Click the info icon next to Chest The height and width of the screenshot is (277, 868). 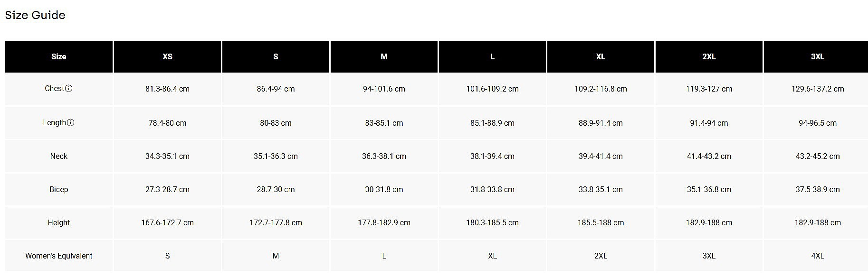[x=69, y=89]
